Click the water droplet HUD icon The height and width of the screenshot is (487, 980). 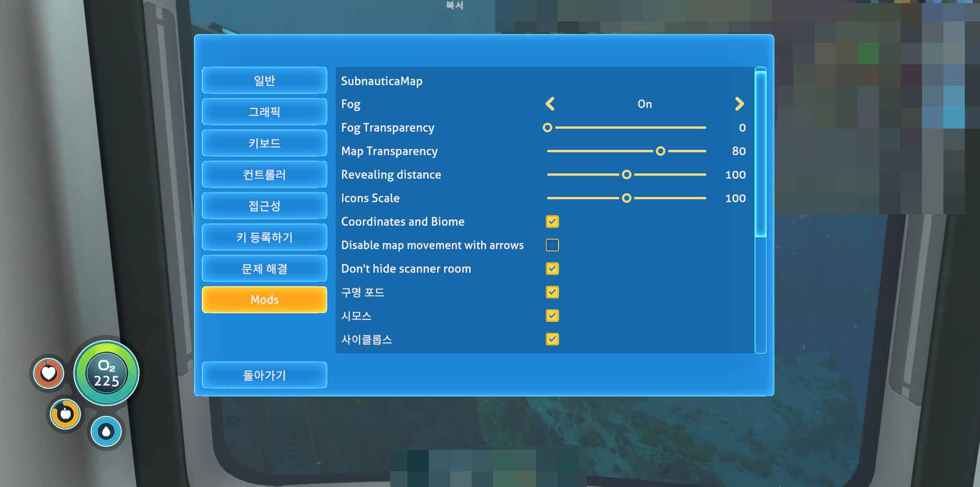pos(106,432)
